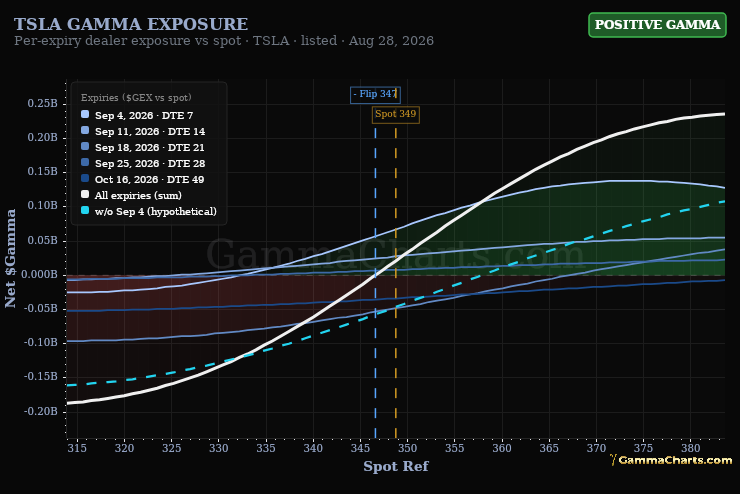Click the 'Net $Gamma' y-axis title
The height and width of the screenshot is (494, 740).
click(x=10, y=259)
